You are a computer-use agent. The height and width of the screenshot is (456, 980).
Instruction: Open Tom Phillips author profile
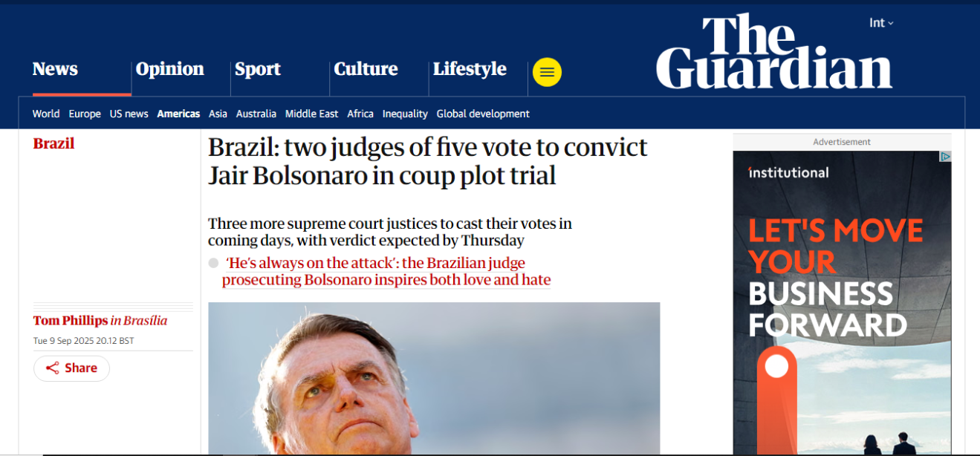coord(71,320)
